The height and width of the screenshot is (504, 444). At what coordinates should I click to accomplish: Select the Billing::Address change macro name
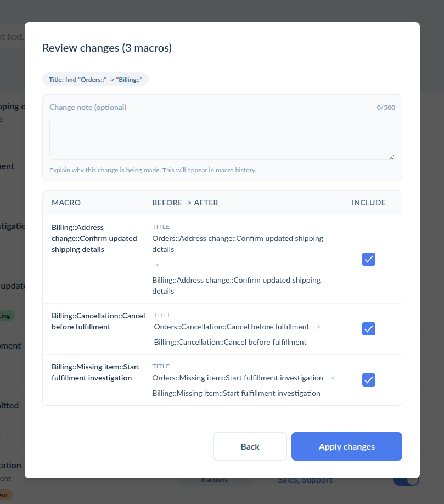click(94, 238)
